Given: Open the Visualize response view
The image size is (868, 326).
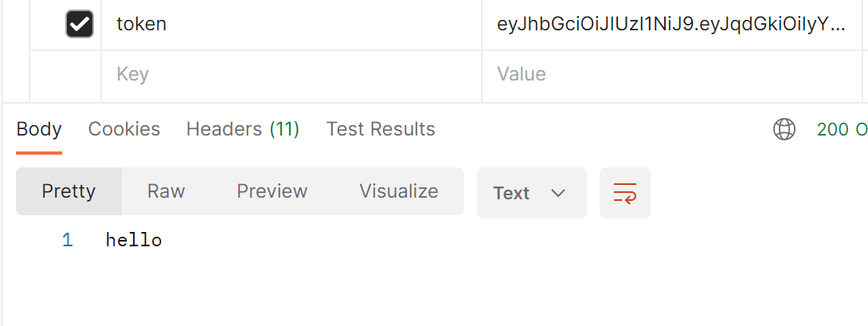Looking at the screenshot, I should pyautogui.click(x=398, y=191).
